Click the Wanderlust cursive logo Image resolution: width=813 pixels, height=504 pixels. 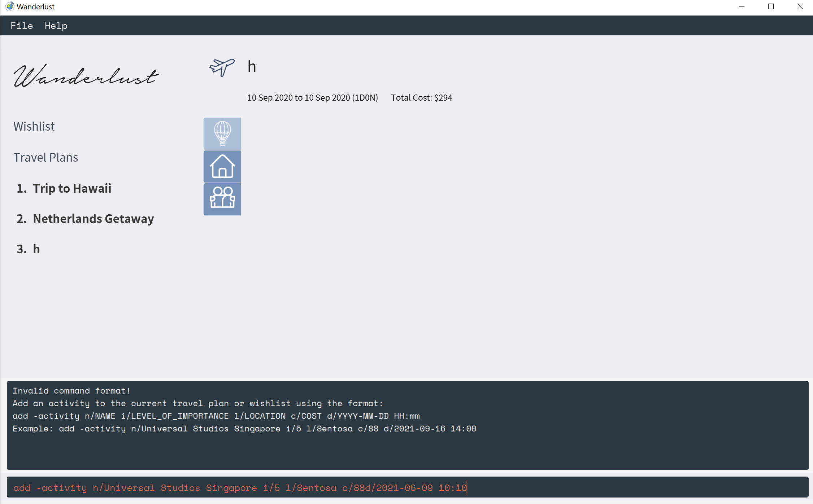coord(86,76)
